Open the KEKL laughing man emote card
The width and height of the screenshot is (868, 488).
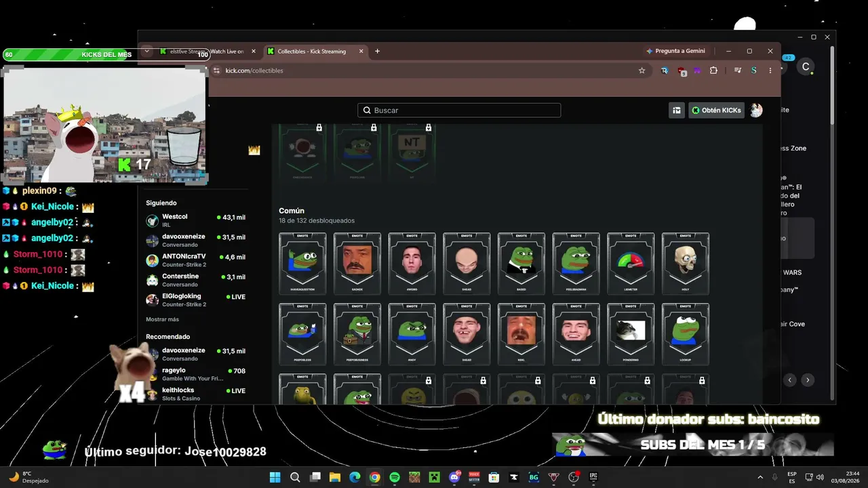point(521,333)
